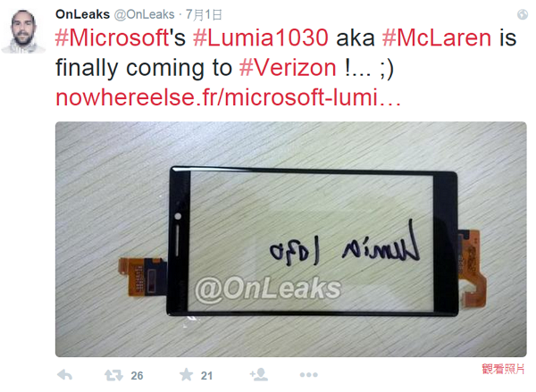The height and width of the screenshot is (392, 536).
Task: Open the 7月1日 tweet timestamp
Action: point(204,14)
